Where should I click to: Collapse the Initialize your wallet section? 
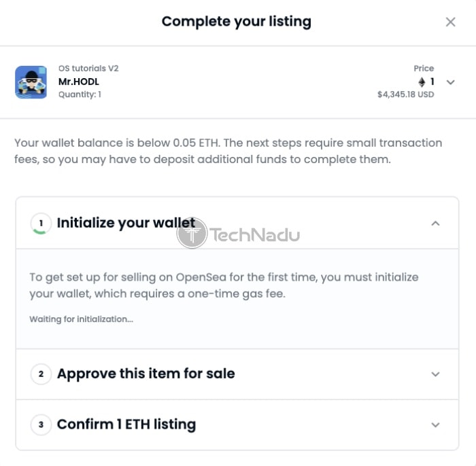[x=436, y=223]
